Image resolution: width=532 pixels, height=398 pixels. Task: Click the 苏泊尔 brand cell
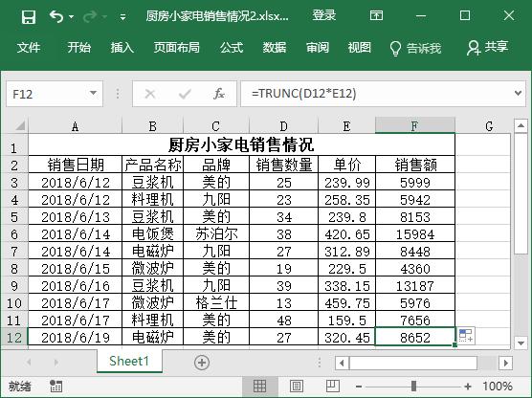pyautogui.click(x=216, y=233)
